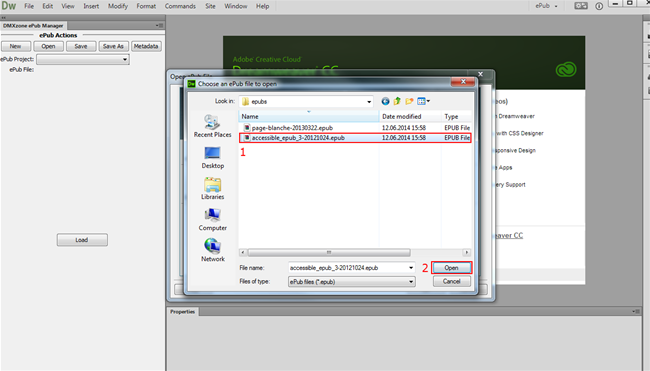Open Recent Places in the sidebar
This screenshot has width=650, height=371.
pyautogui.click(x=212, y=126)
